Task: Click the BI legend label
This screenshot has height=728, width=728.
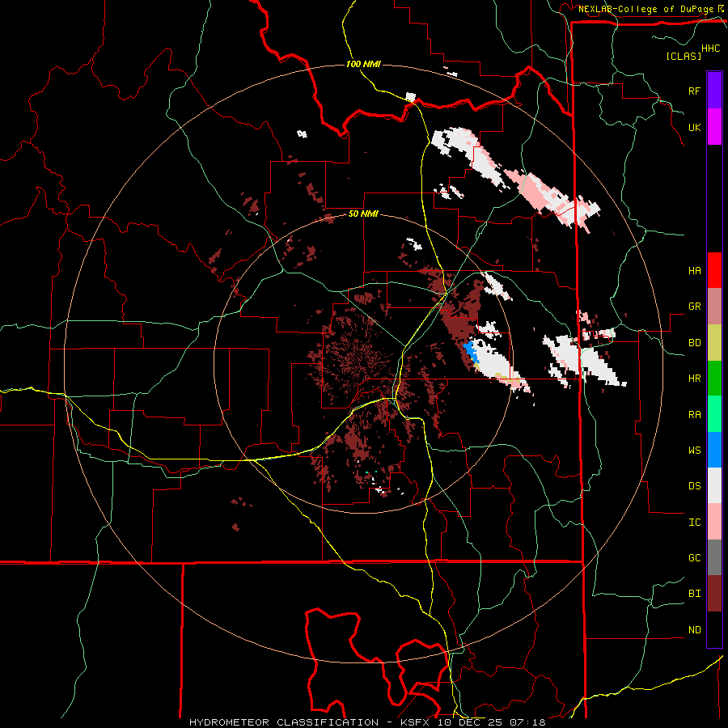Action: (694, 594)
